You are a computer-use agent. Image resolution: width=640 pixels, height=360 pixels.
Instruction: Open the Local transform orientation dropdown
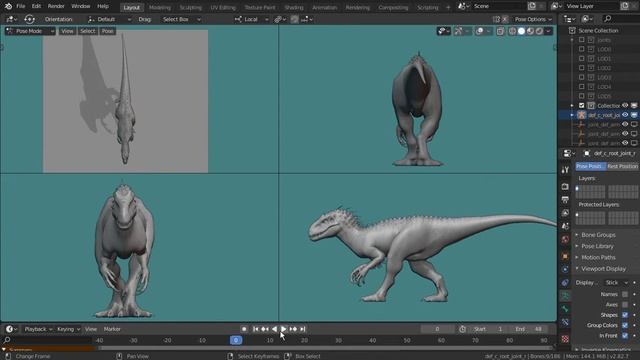(x=251, y=19)
